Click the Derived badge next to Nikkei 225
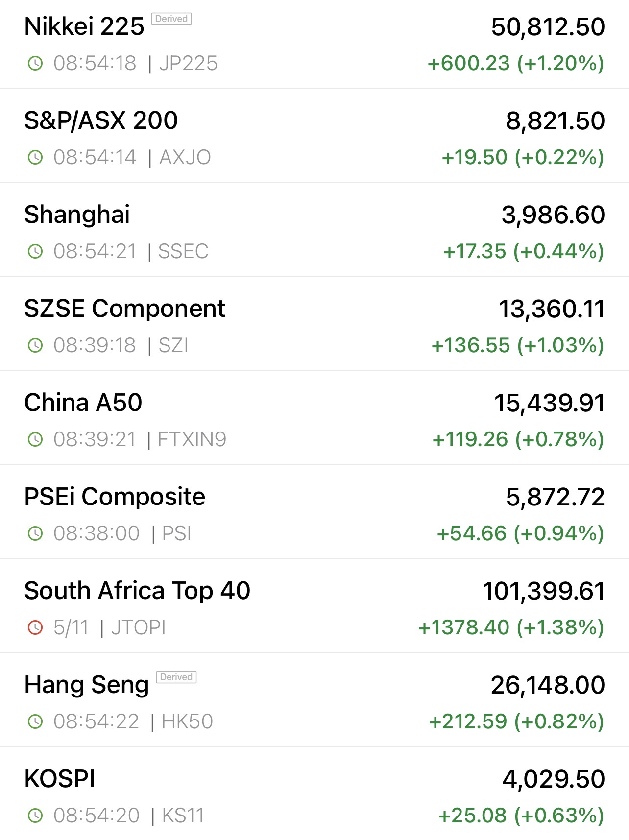The width and height of the screenshot is (629, 840). point(171,19)
